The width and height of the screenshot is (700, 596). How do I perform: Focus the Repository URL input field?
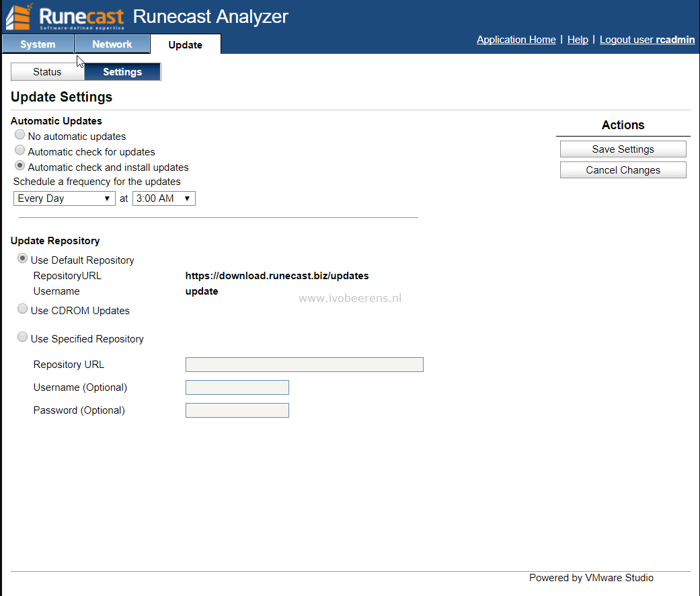coord(305,365)
